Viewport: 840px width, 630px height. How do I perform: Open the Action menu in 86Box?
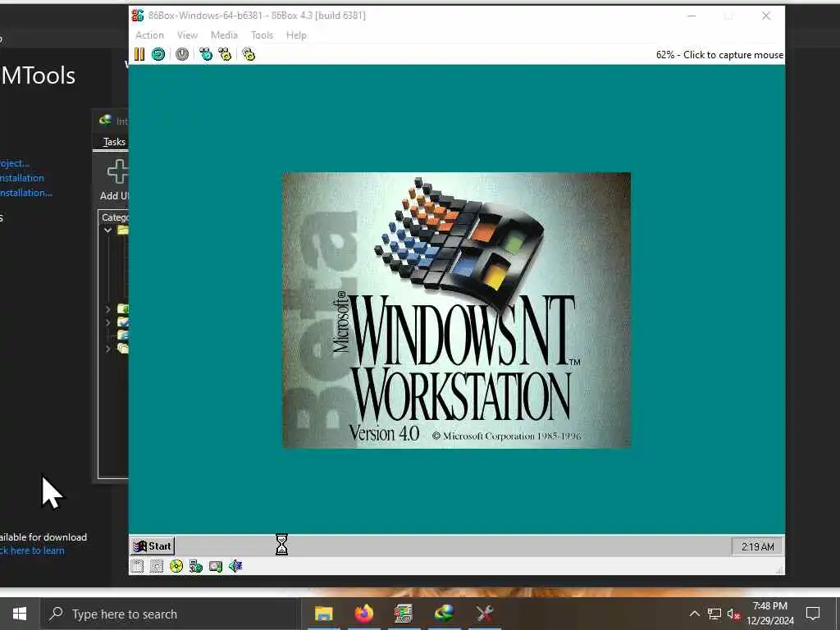pos(149,35)
